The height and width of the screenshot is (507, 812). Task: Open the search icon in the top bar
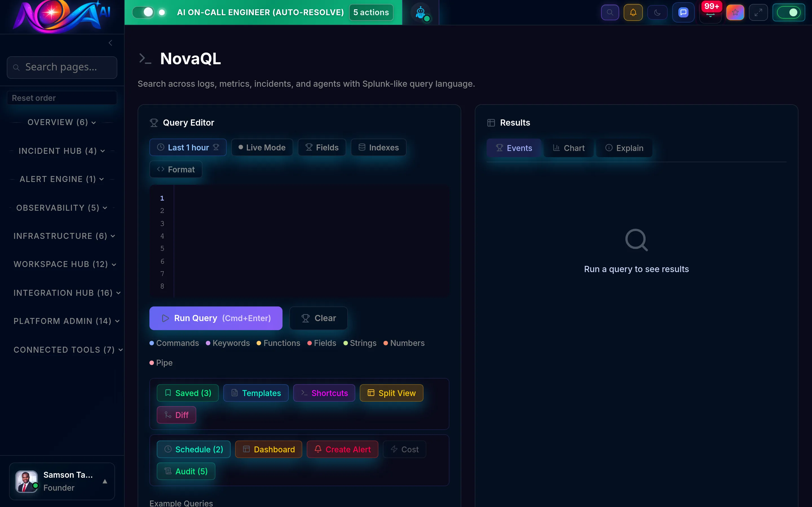[610, 12]
